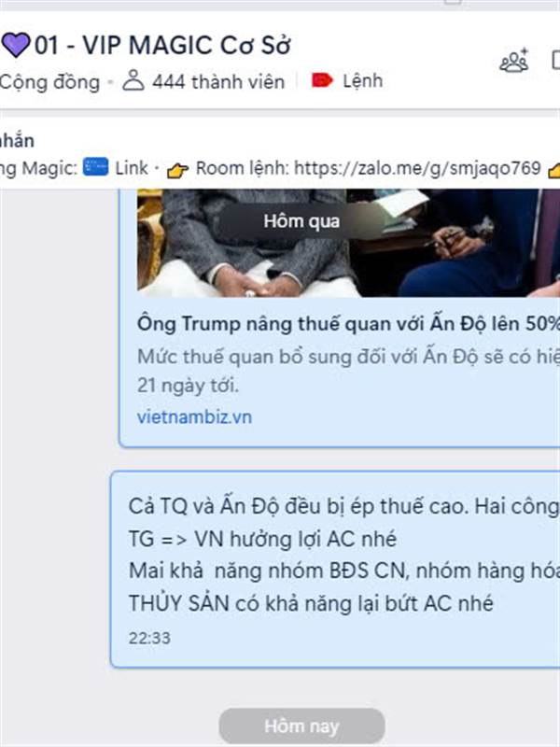Open the vietnambiz.vn source link

[194, 417]
